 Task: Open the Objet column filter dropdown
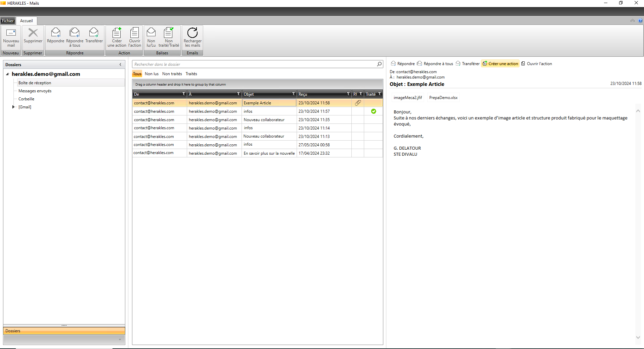click(x=293, y=94)
